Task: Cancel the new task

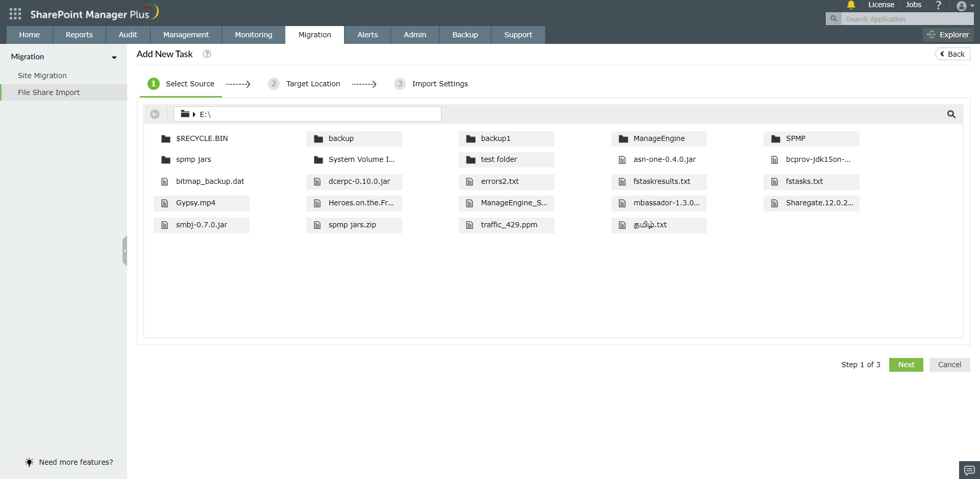Action: point(949,365)
